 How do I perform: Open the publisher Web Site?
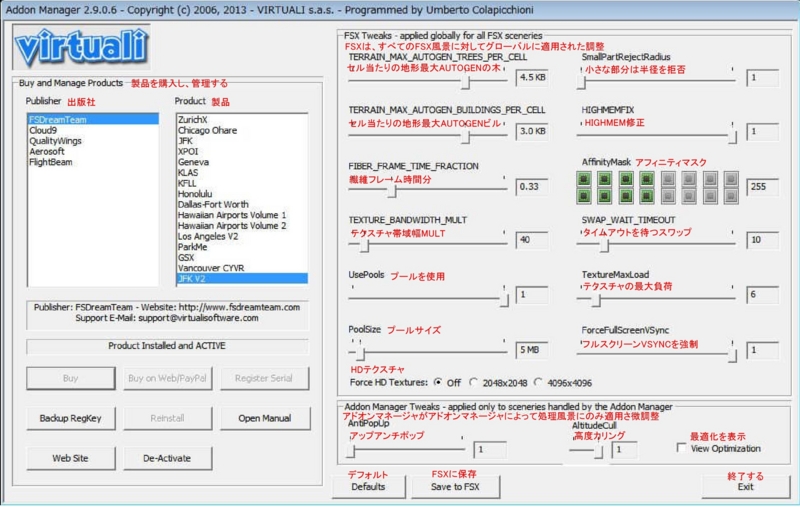pos(70,458)
